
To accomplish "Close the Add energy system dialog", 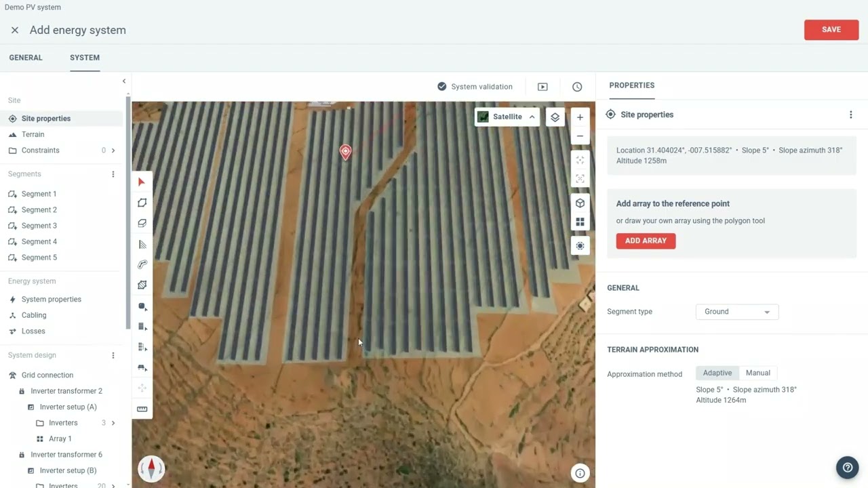I will [x=15, y=30].
